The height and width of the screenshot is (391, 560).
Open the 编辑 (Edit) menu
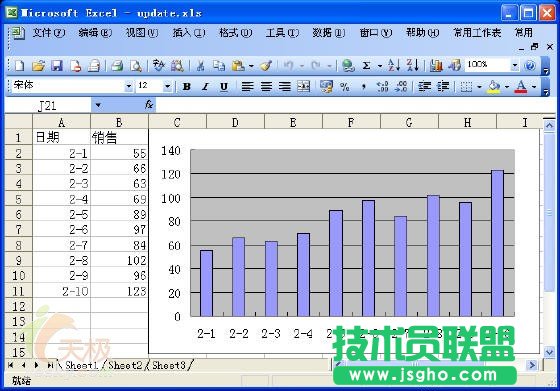click(x=95, y=33)
